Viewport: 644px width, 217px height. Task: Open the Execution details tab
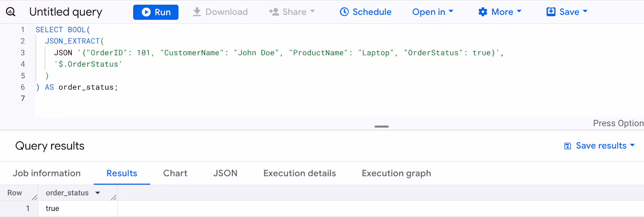pos(299,173)
